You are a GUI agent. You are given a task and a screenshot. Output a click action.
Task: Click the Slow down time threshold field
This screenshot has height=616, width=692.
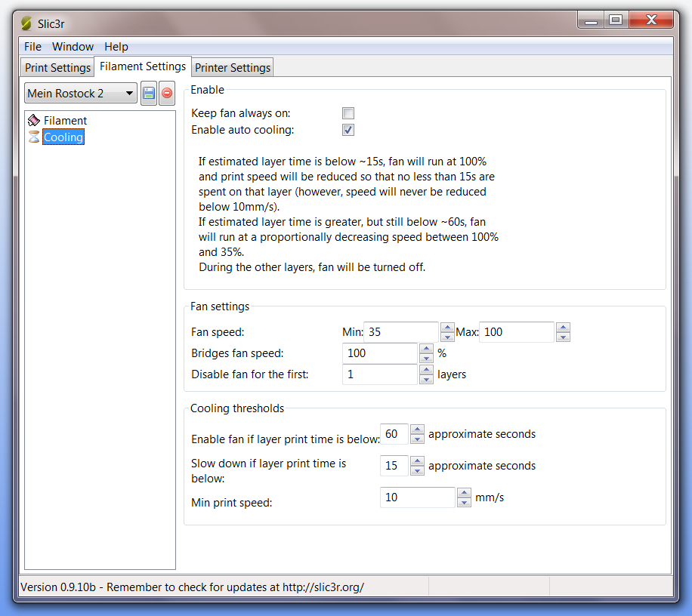click(394, 465)
